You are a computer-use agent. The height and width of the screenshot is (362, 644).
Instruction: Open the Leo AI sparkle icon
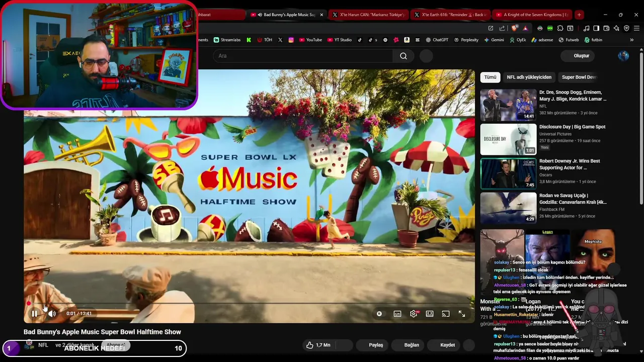point(616,29)
